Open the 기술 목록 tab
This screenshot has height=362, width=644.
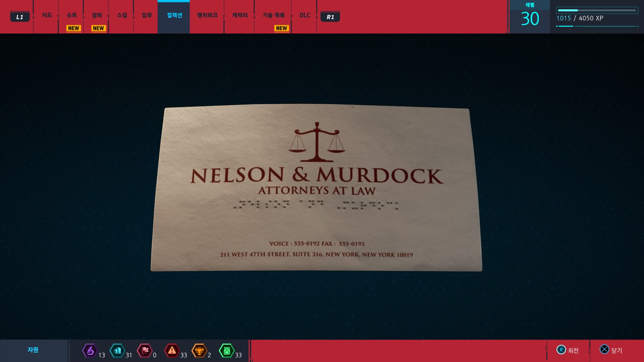(x=273, y=15)
